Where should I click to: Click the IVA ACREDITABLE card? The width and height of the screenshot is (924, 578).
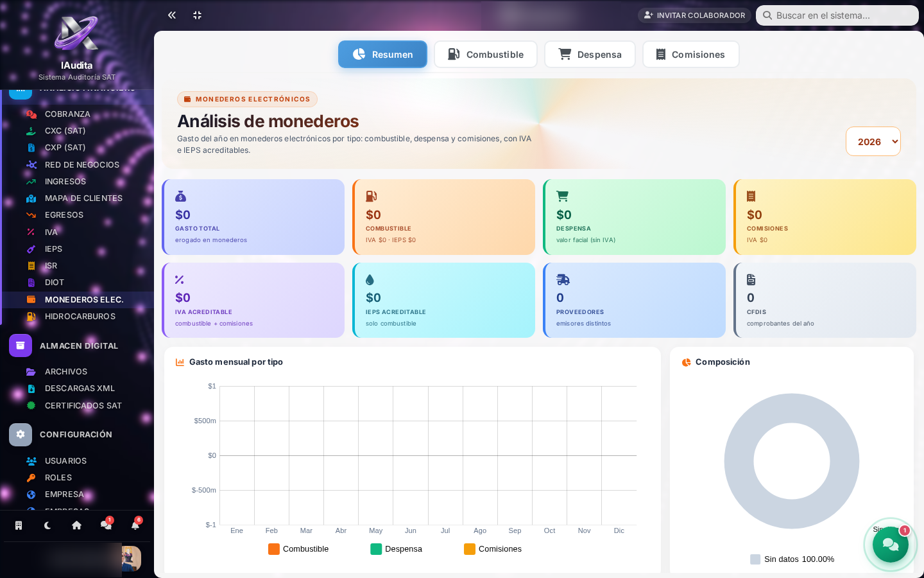(x=253, y=300)
